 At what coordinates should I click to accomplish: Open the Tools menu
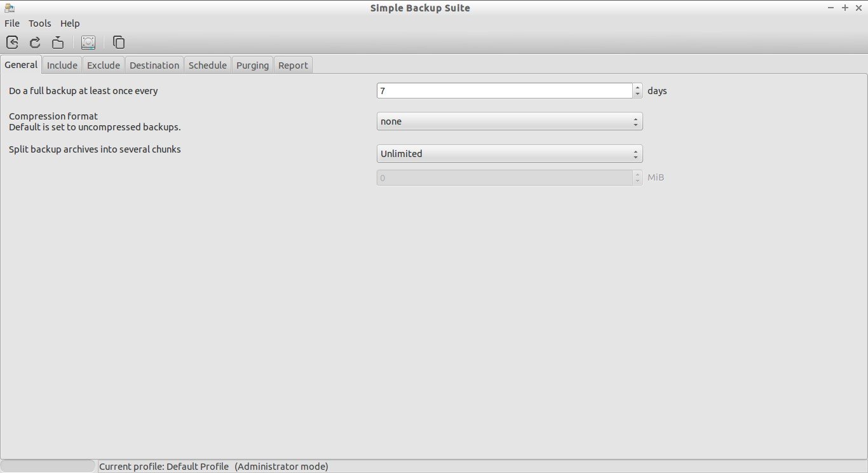click(x=39, y=24)
